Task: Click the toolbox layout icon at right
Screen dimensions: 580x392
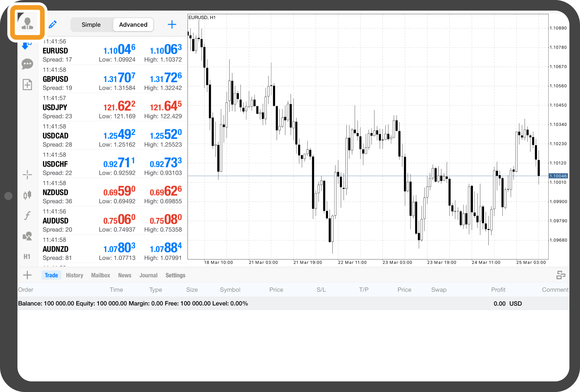Action: [561, 275]
